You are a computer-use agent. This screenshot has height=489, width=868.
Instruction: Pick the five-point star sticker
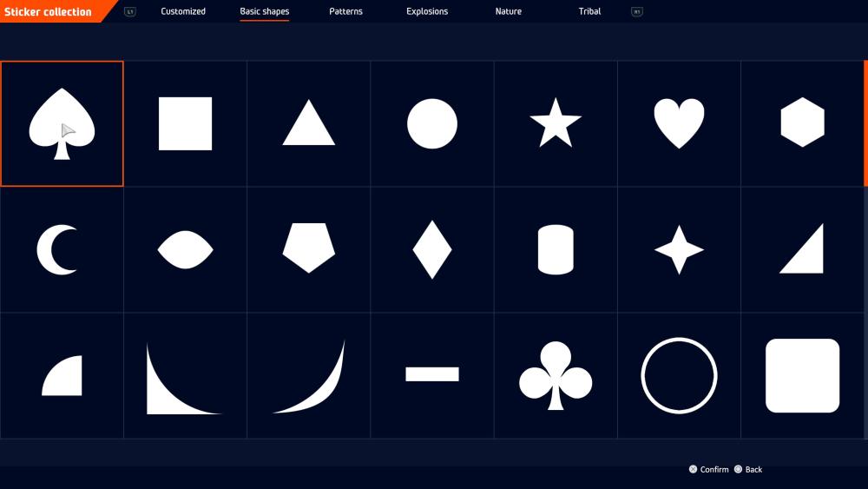click(x=556, y=123)
